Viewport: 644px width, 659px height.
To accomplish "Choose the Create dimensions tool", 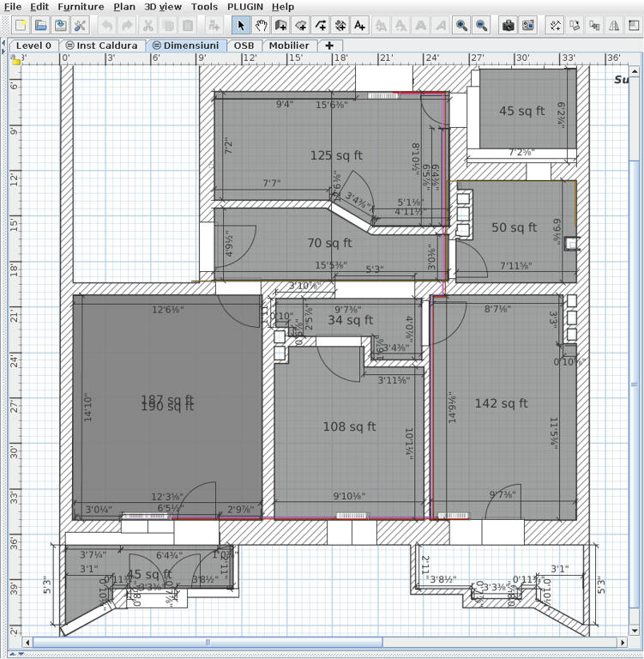I will point(340,26).
